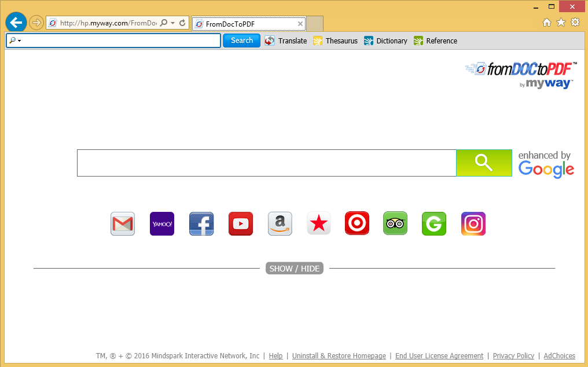Open the Privacy Policy link
Image resolution: width=588 pixels, height=367 pixels.
tap(513, 356)
